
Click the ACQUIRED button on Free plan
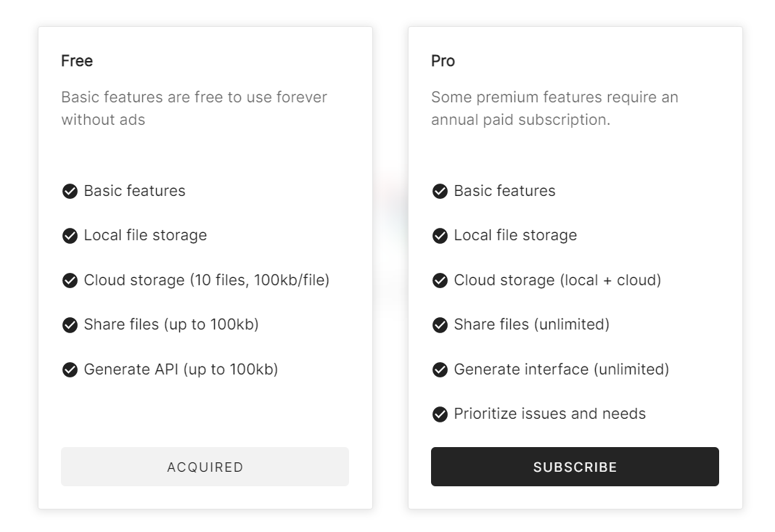tap(205, 467)
